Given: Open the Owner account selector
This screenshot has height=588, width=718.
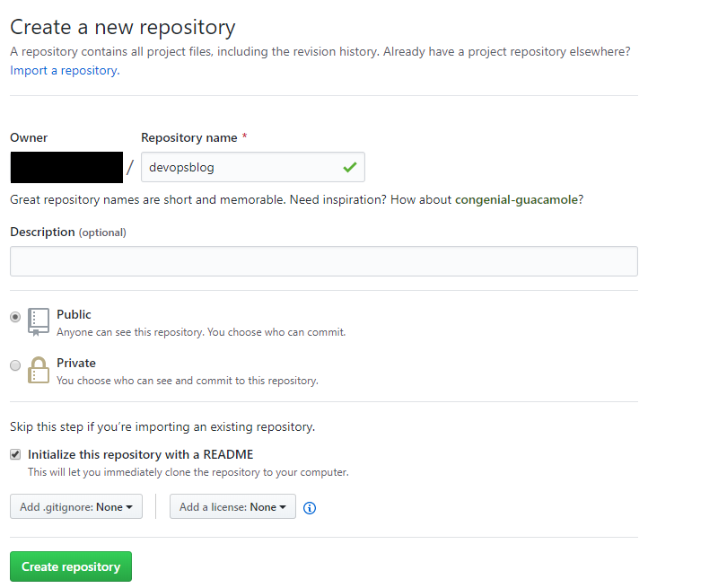Looking at the screenshot, I should coord(66,168).
